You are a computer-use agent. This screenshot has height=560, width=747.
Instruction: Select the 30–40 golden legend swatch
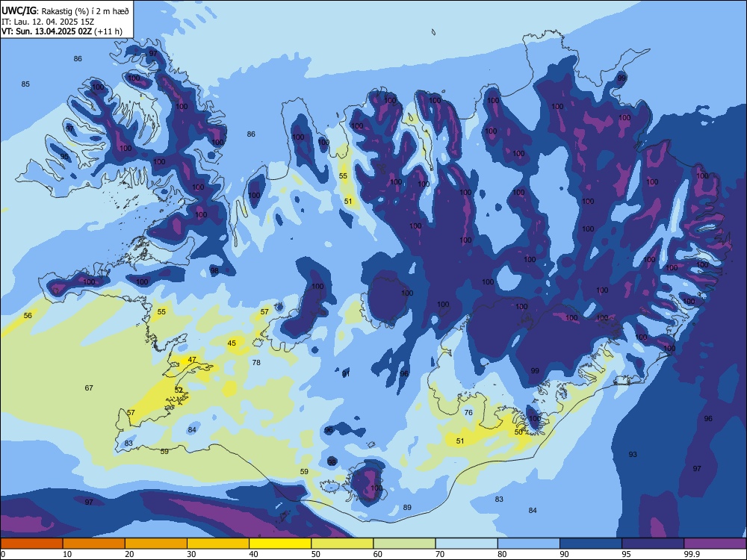(x=218, y=544)
